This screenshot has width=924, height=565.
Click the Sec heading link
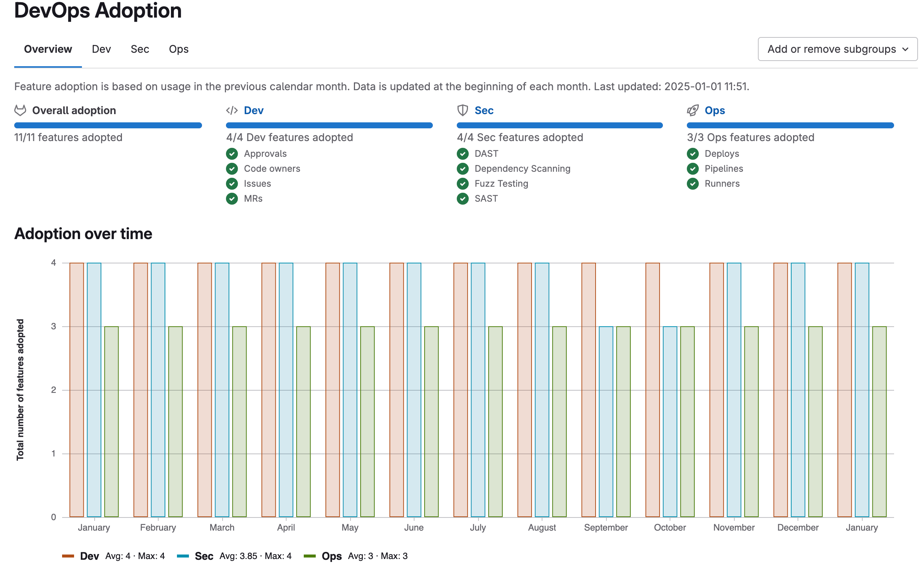click(484, 110)
